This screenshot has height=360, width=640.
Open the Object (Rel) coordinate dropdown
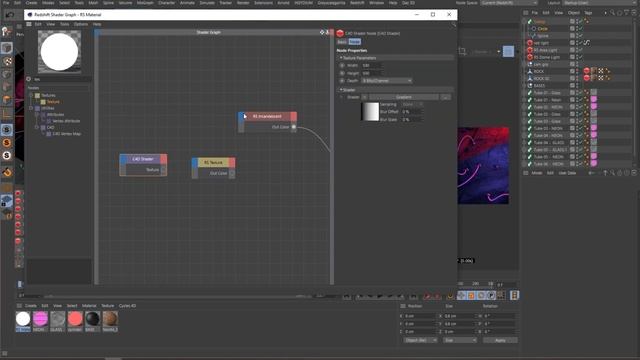(420, 340)
